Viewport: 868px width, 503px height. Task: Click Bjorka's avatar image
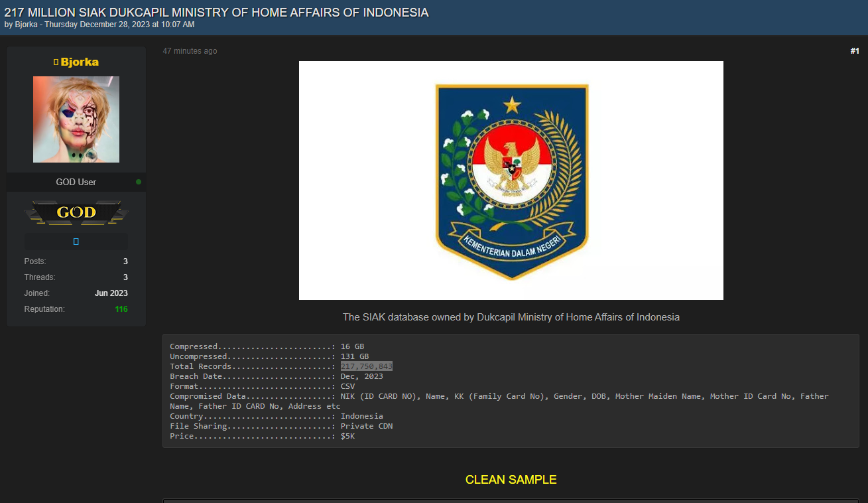76,119
